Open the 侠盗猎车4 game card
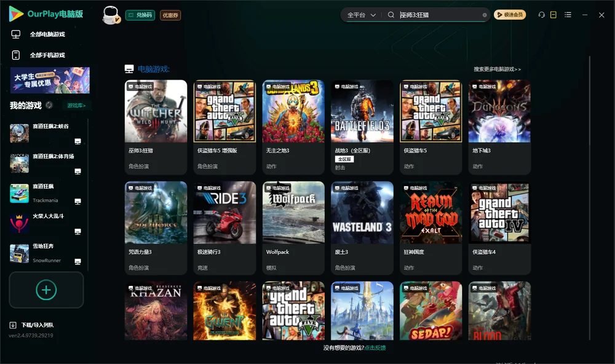615x364 pixels. tap(499, 228)
